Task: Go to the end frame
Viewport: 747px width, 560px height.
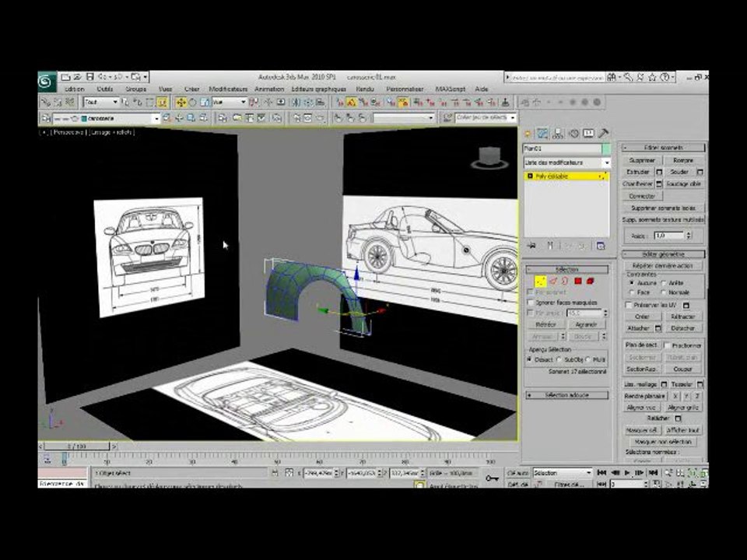Action: [653, 472]
